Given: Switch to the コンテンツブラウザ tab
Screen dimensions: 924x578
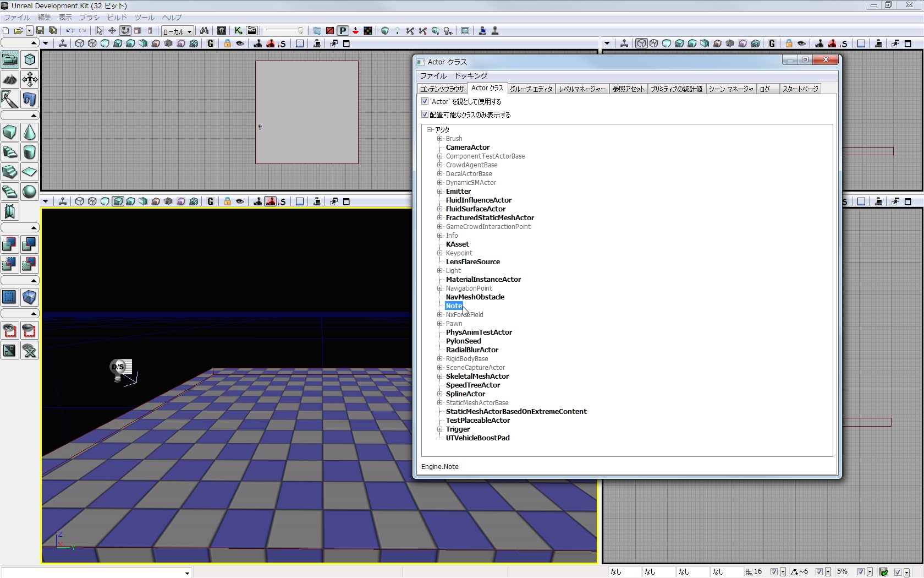Looking at the screenshot, I should click(x=442, y=89).
